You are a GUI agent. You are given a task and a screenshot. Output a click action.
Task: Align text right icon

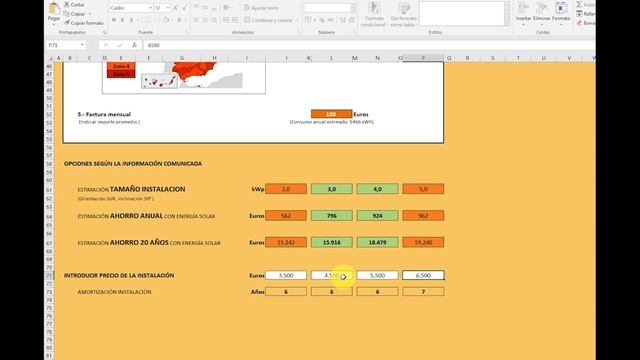[x=214, y=20]
